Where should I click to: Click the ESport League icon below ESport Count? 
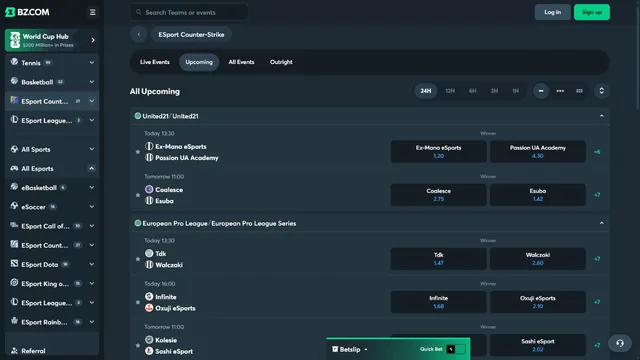point(14,120)
